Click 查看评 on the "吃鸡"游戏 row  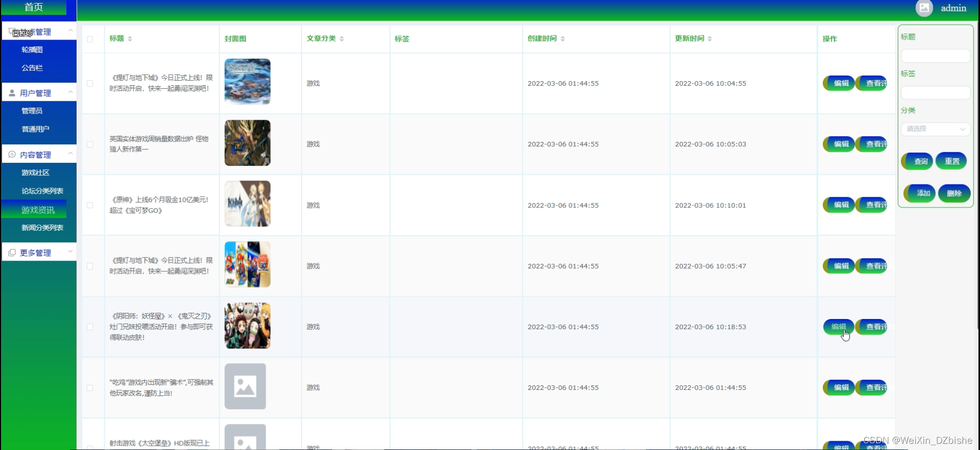coord(872,388)
